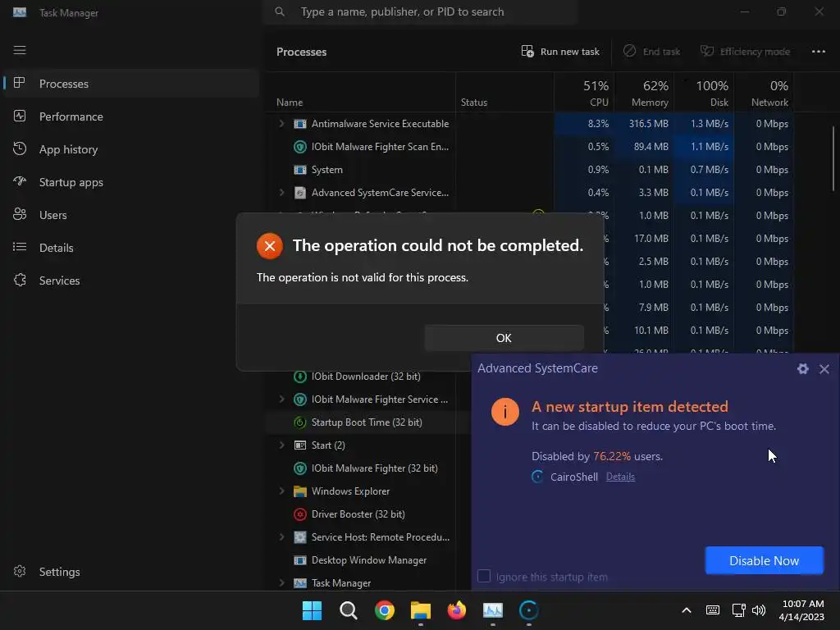The height and width of the screenshot is (630, 840).
Task: Click the Windows Explorer folder icon in list
Action: [x=300, y=491]
